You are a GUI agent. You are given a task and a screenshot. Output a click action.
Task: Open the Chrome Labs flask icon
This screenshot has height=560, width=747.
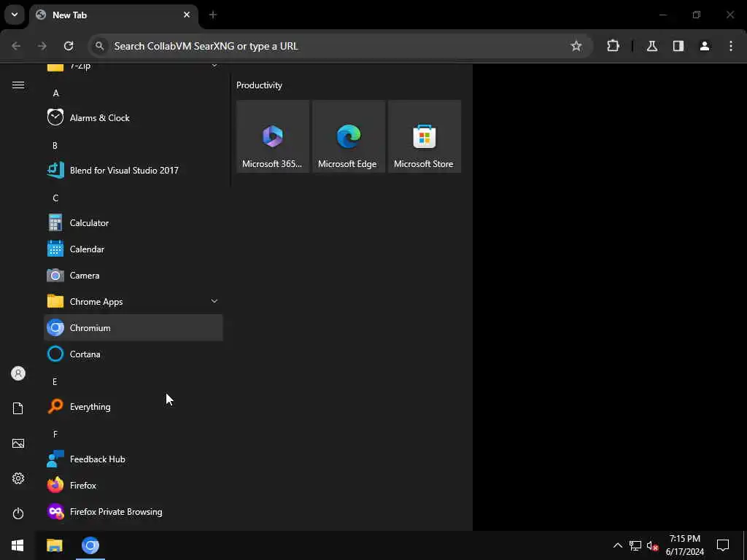pyautogui.click(x=652, y=46)
